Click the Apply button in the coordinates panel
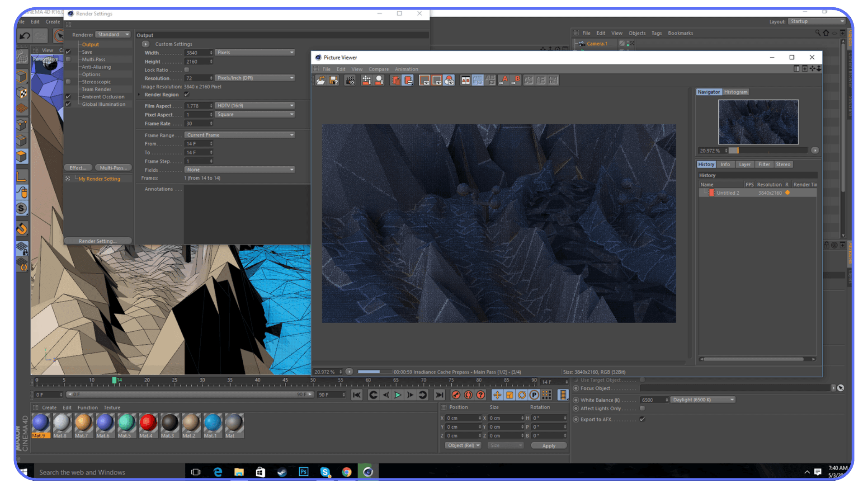This screenshot has width=868, height=488. 548,446
